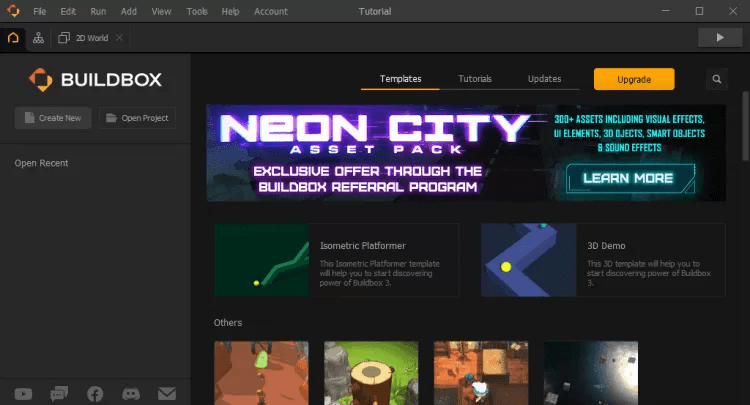The width and height of the screenshot is (750, 405).
Task: Switch to the 2D World tab
Action: click(x=84, y=38)
